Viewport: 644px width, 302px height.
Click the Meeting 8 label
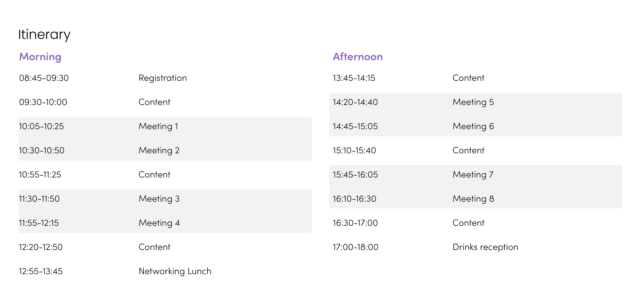(x=473, y=199)
